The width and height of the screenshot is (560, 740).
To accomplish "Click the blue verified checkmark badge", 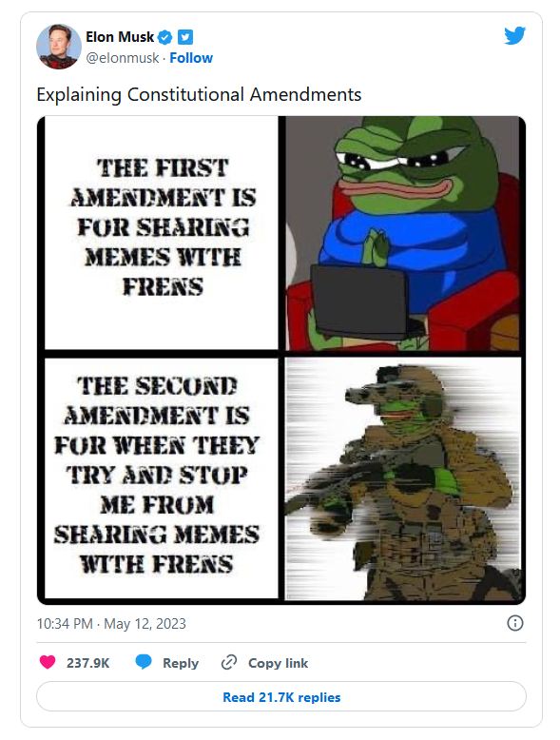I will click(x=164, y=37).
